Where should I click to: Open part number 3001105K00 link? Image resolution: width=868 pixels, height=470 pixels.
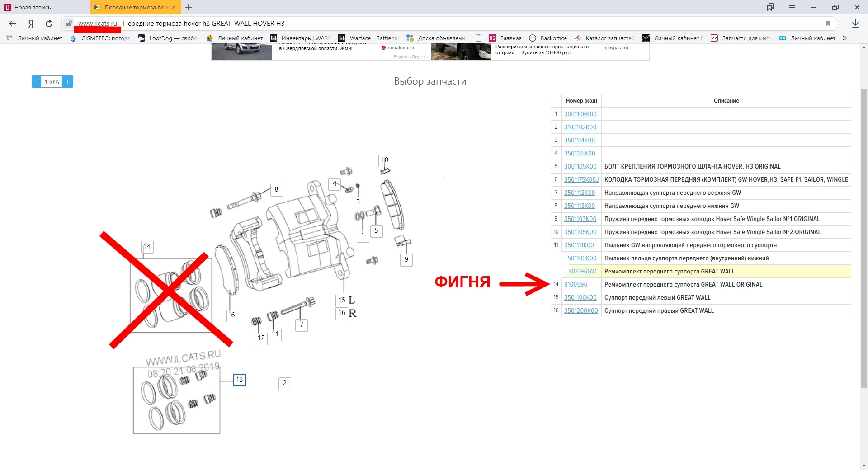[x=580, y=166]
